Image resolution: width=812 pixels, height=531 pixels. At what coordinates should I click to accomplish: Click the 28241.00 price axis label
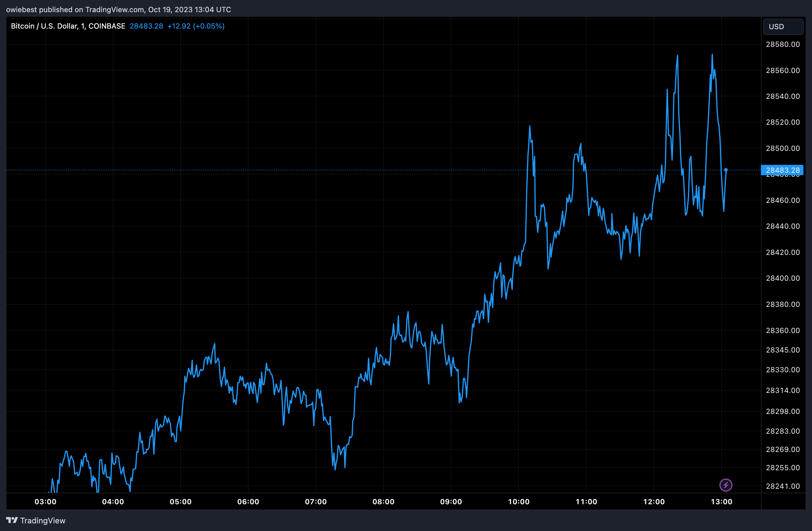coord(783,486)
